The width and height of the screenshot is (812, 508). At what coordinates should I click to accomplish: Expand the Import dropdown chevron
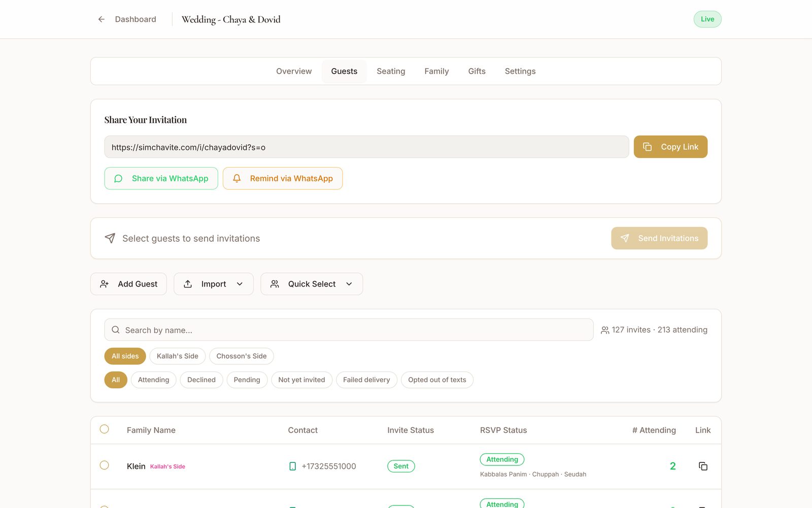(240, 284)
